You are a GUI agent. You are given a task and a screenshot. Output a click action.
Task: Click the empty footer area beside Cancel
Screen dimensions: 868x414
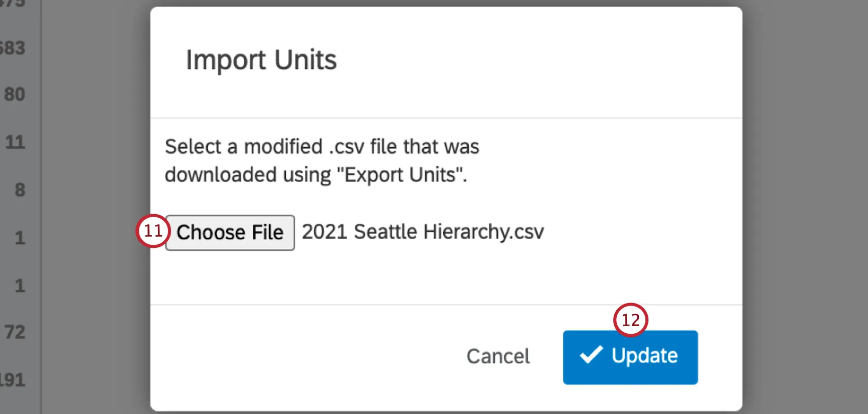(x=306, y=357)
